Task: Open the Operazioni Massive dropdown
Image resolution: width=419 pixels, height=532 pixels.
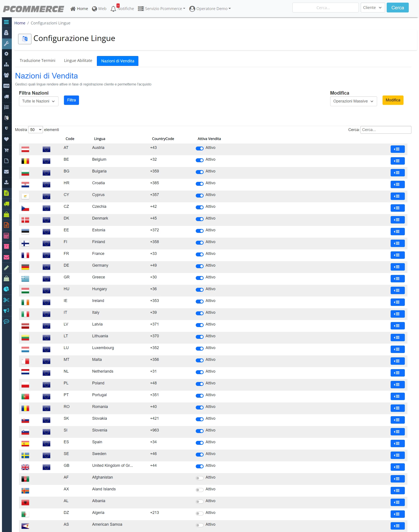Action: 353,101
